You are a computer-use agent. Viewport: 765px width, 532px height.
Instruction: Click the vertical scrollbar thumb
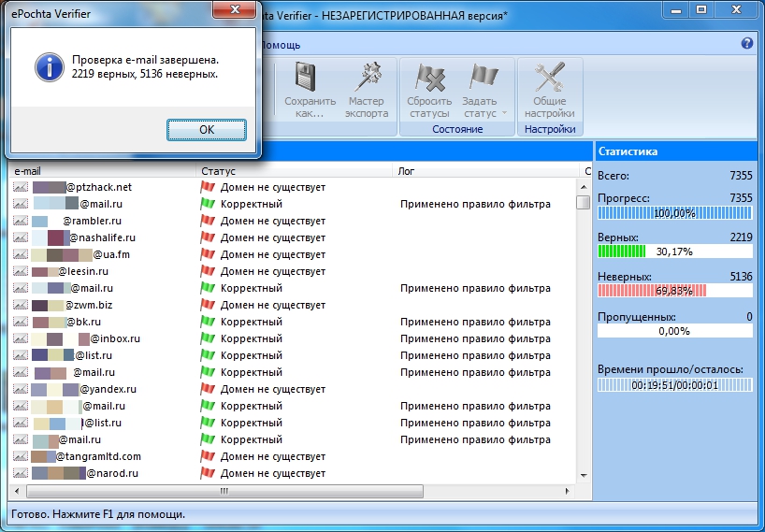583,202
